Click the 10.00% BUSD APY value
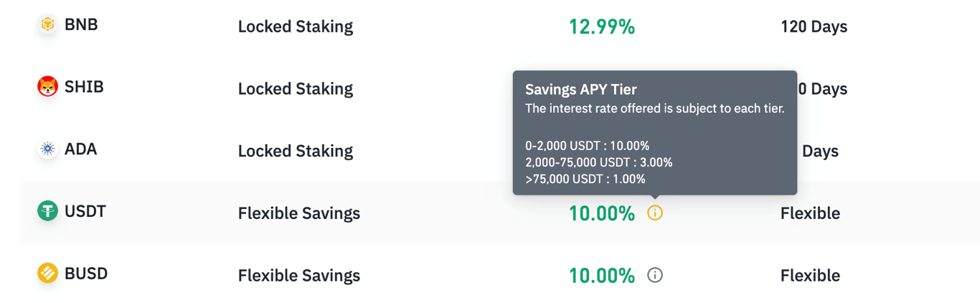 point(601,276)
